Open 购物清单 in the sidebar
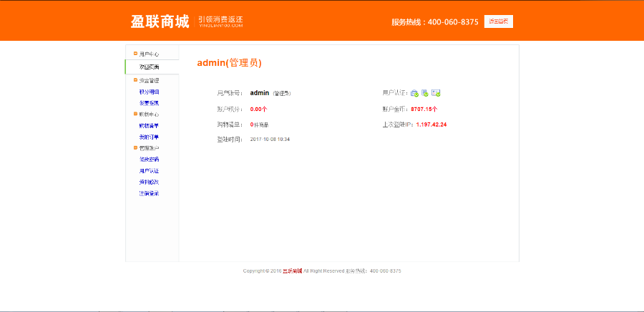The width and height of the screenshot is (644, 312). pos(149,126)
